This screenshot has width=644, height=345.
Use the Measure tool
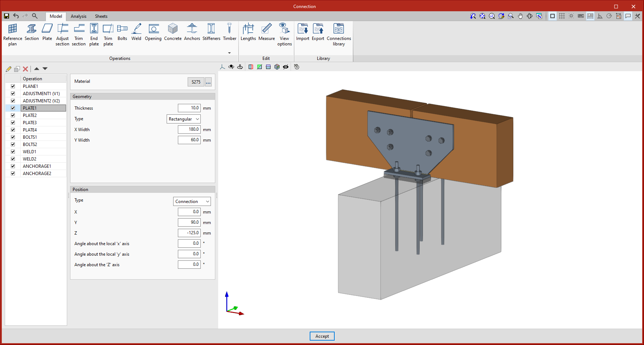[266, 33]
